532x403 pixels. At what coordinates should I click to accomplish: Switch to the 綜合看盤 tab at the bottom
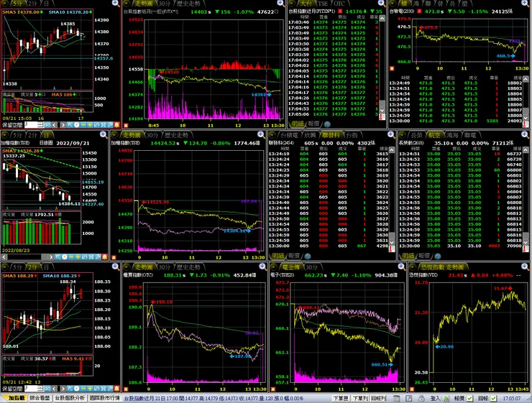[40, 398]
